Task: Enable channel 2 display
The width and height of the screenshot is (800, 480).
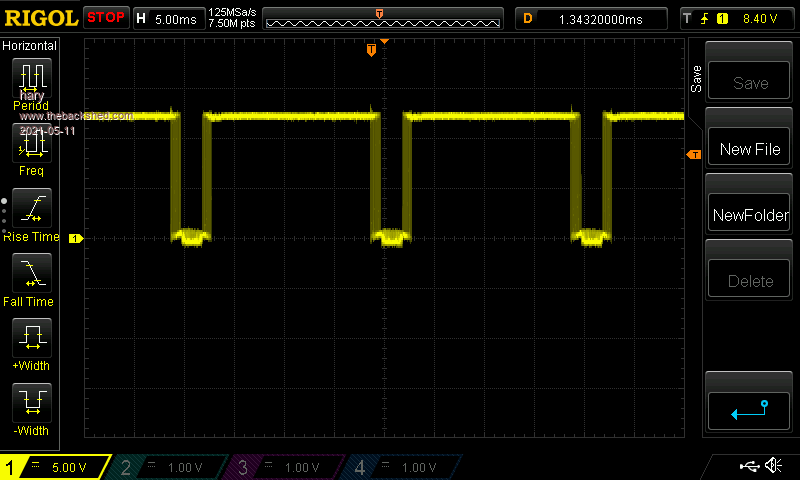Action: click(171, 467)
